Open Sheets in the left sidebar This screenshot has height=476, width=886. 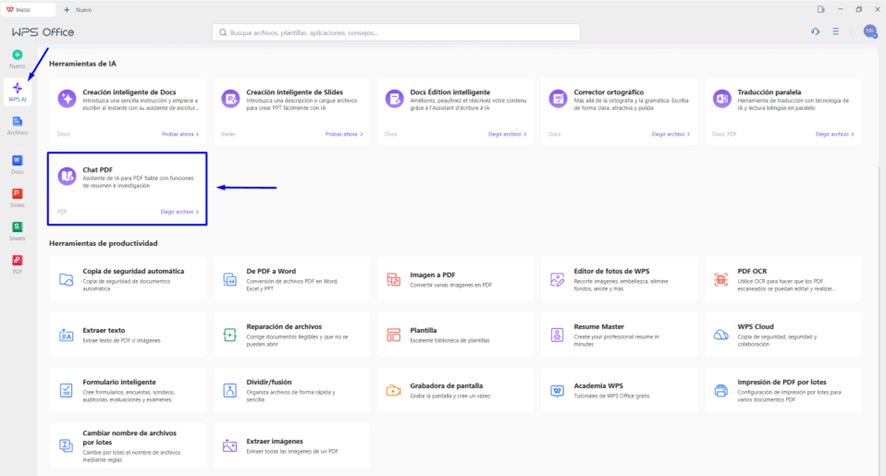coord(18,231)
